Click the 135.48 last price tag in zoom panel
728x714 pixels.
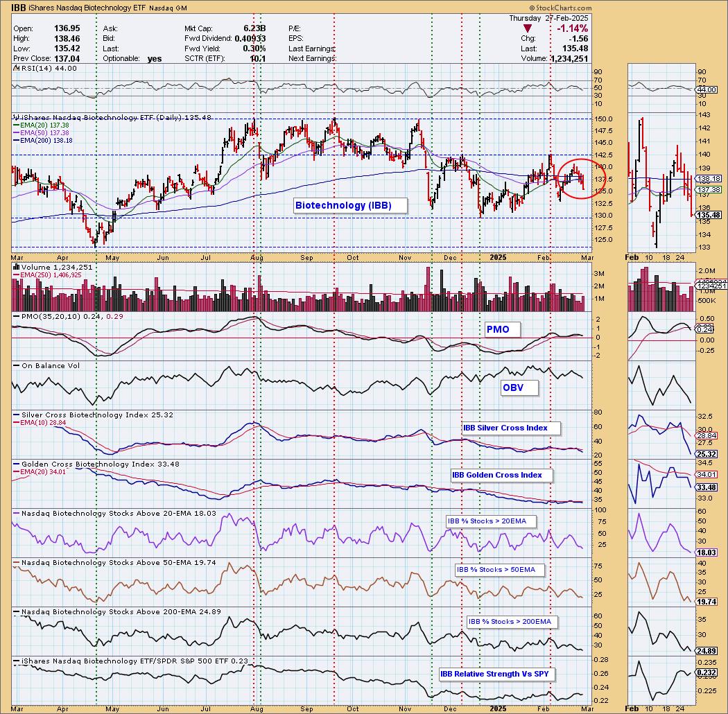coord(709,215)
